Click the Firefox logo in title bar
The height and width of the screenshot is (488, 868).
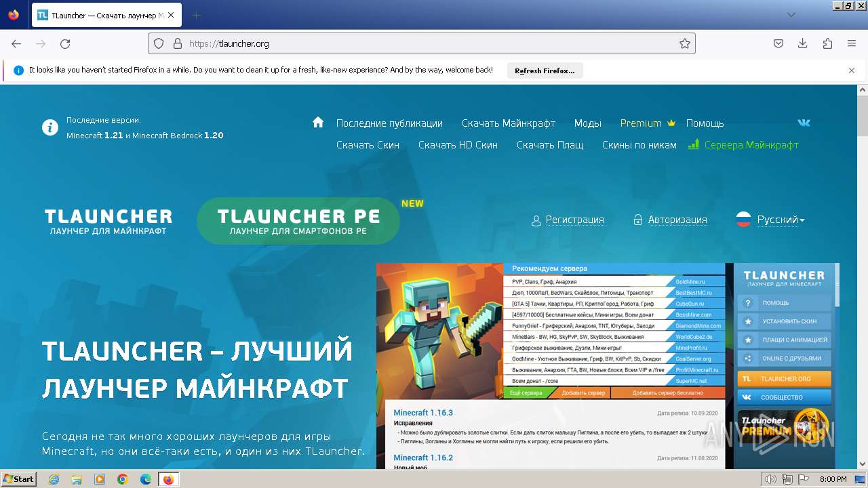click(14, 14)
